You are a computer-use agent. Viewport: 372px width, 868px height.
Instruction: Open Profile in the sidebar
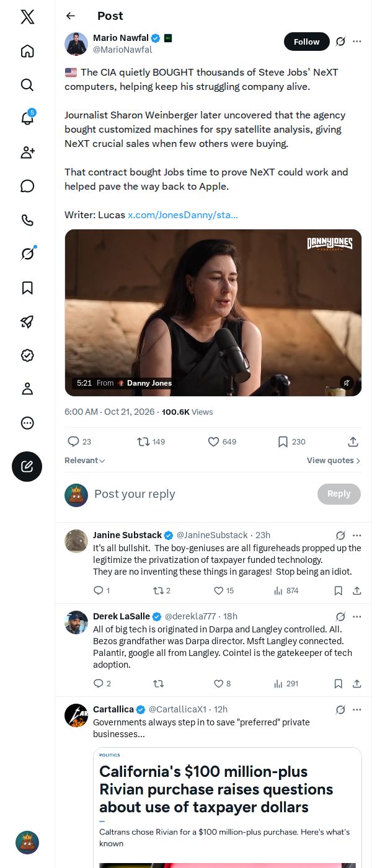click(x=27, y=389)
